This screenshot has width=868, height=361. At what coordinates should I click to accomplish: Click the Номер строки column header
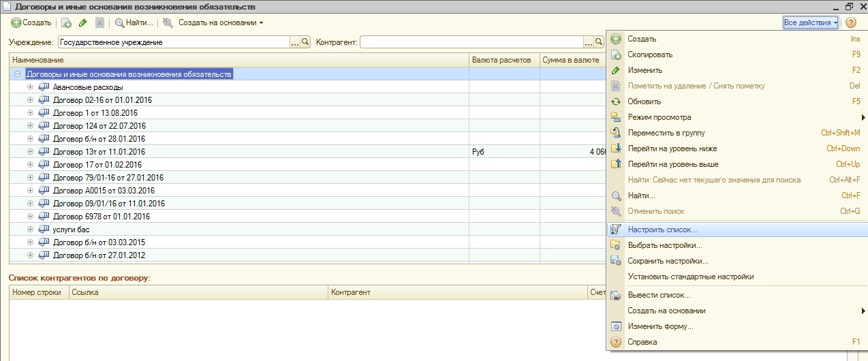click(39, 292)
